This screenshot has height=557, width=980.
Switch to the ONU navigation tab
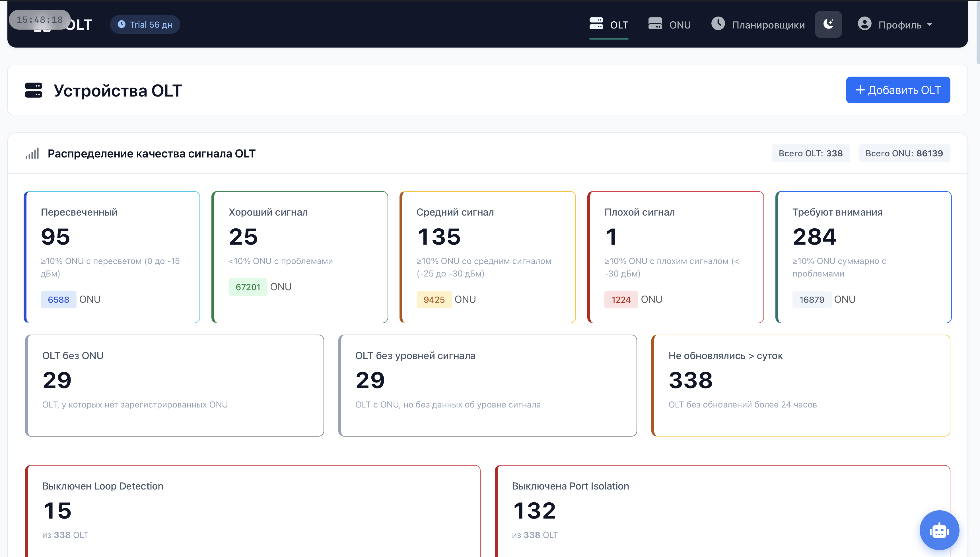(x=670, y=25)
